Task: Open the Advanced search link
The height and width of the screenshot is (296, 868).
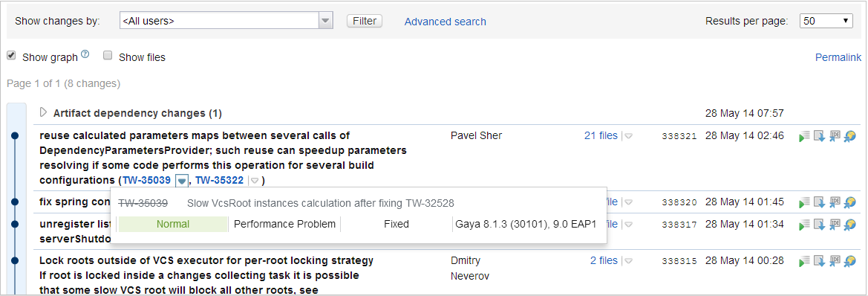Action: [445, 22]
